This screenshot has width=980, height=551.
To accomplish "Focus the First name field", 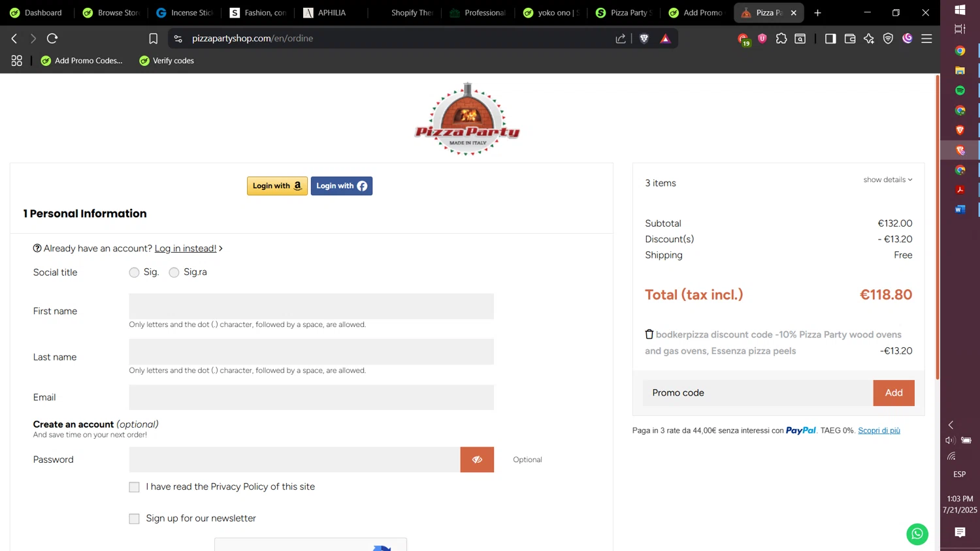I will tap(312, 306).
